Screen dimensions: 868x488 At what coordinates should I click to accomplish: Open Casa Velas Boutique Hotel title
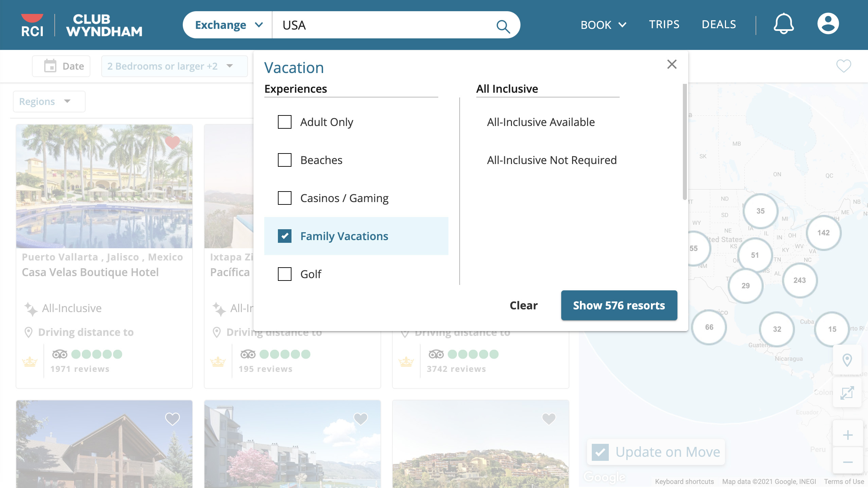click(90, 272)
